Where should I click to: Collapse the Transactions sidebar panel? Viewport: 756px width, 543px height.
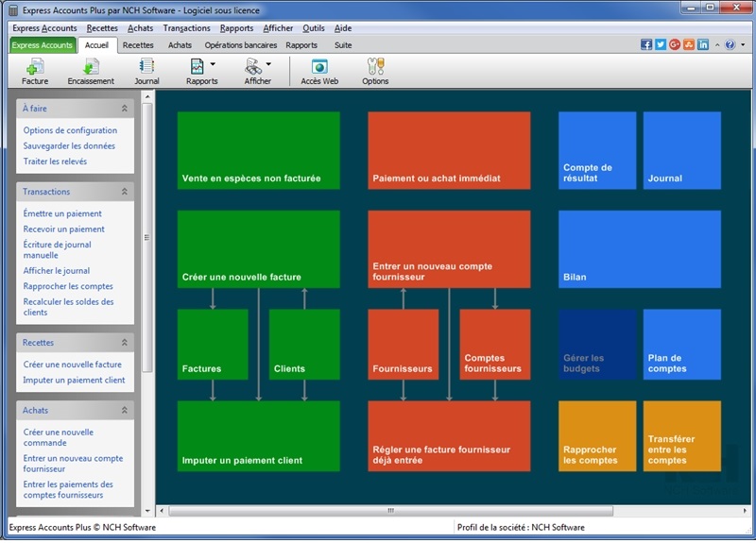coord(125,192)
